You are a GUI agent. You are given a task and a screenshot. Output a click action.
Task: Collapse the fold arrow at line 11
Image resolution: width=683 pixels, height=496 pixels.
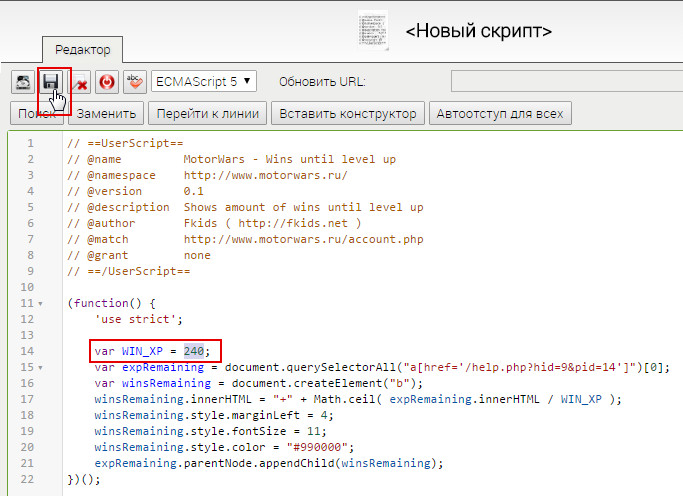click(41, 304)
